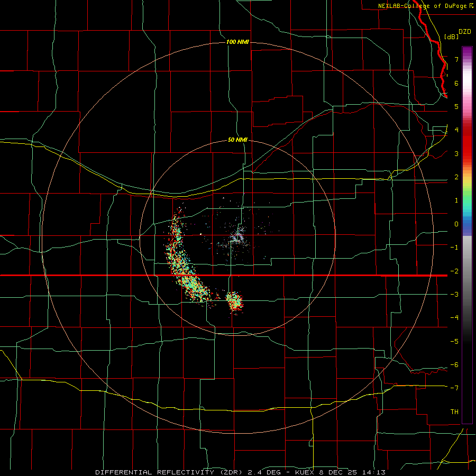Click the 1 value on color scale

point(456,200)
